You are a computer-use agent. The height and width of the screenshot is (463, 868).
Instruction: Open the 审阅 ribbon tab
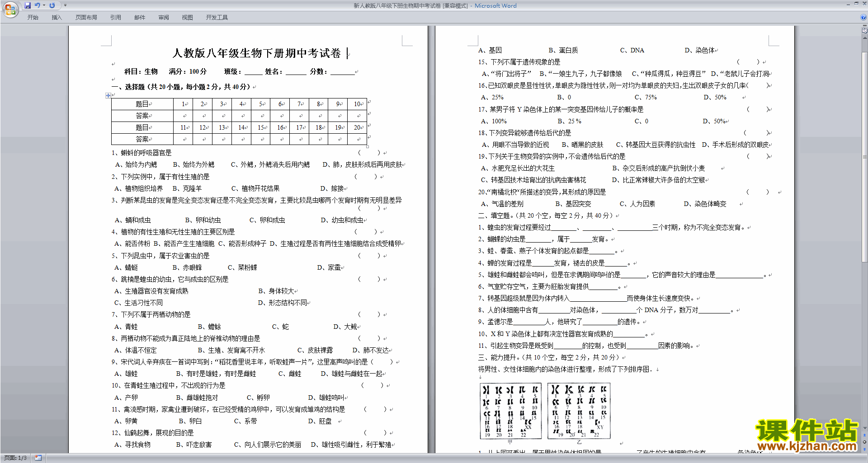click(164, 17)
